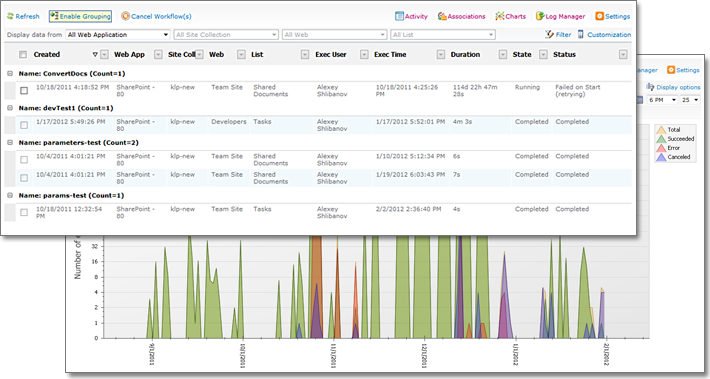Collapse the parameters-test group
Image resolution: width=710 pixels, height=379 pixels.
coord(10,142)
